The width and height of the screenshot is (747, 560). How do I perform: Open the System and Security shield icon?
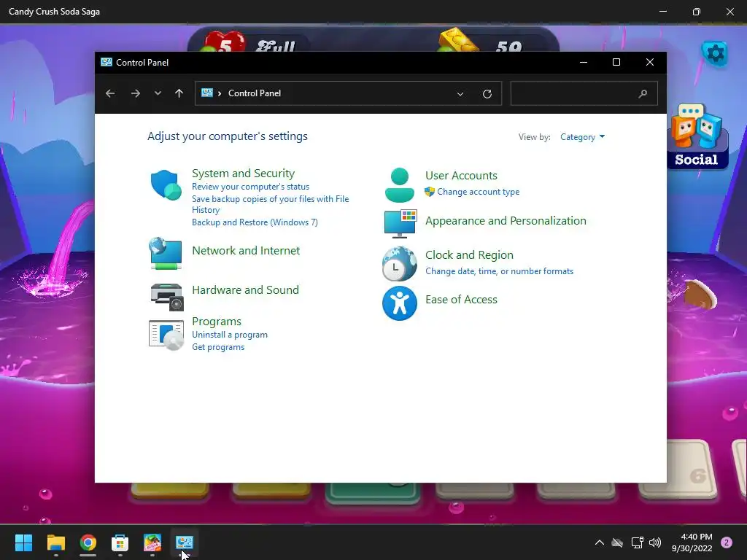click(x=166, y=184)
